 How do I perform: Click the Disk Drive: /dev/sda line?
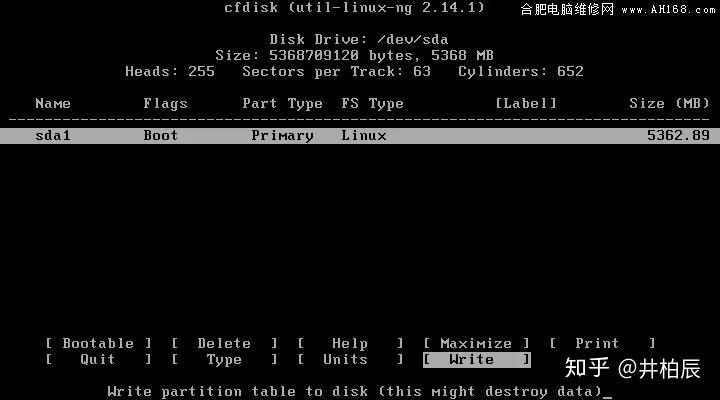coord(359,39)
